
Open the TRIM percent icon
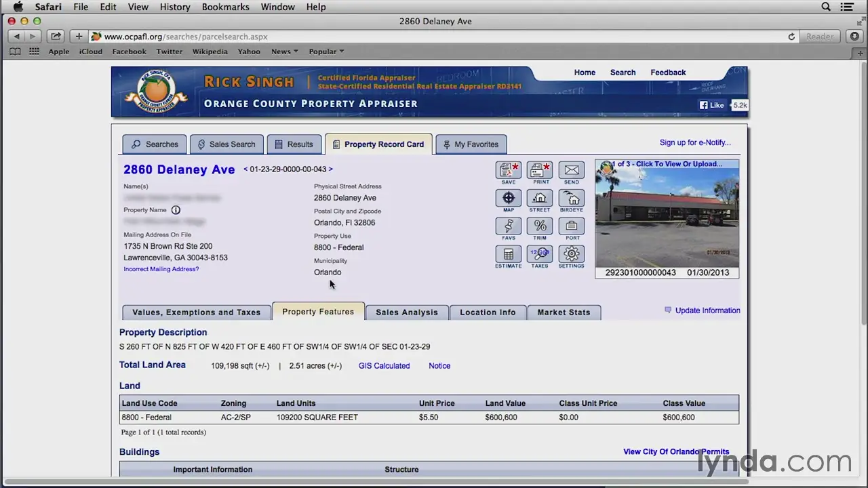(x=540, y=226)
